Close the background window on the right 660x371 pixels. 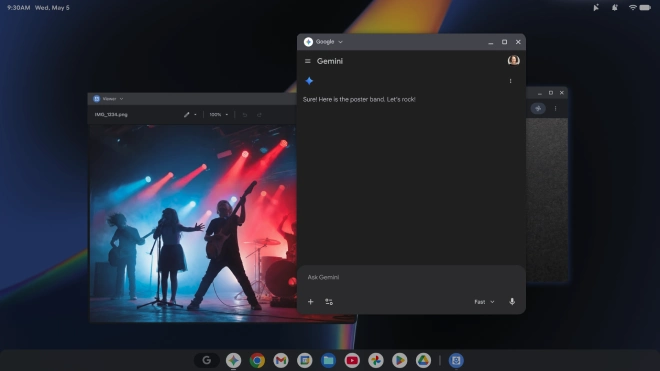click(x=562, y=93)
